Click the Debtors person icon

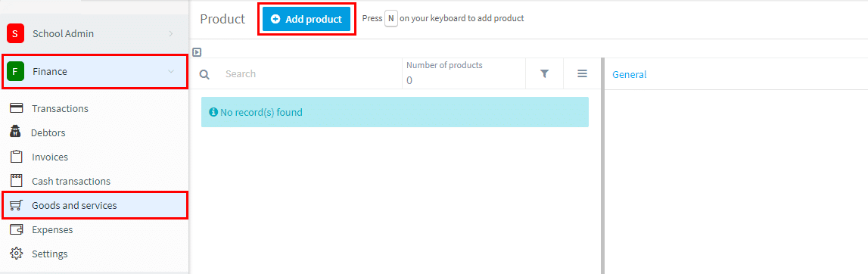16,132
